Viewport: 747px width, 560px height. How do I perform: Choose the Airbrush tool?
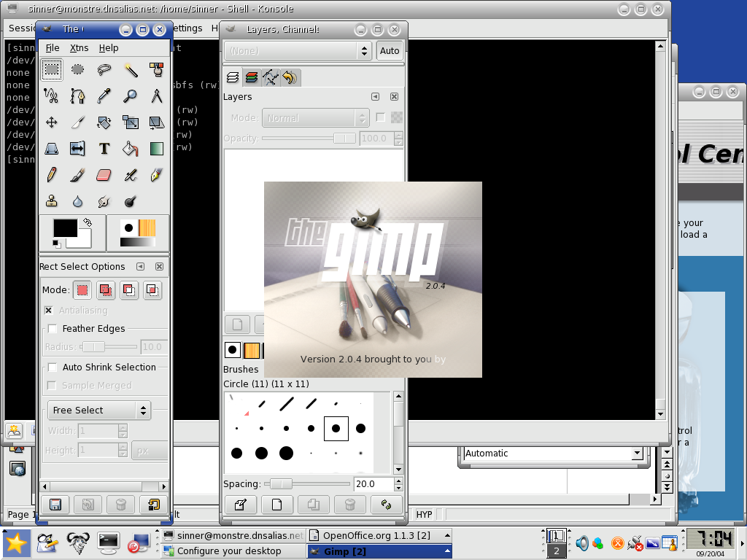[x=131, y=175]
